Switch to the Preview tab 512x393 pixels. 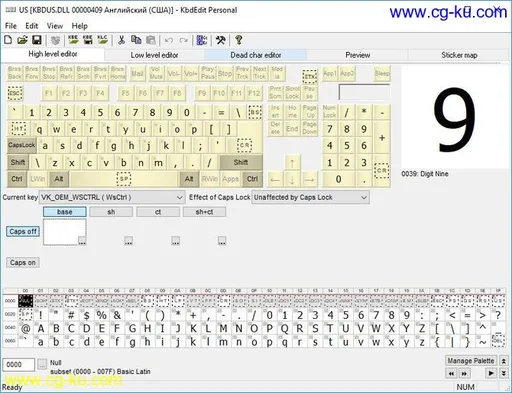point(358,55)
